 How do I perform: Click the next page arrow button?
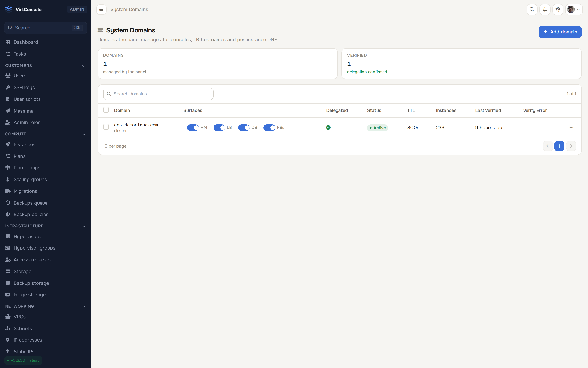(x=571, y=146)
